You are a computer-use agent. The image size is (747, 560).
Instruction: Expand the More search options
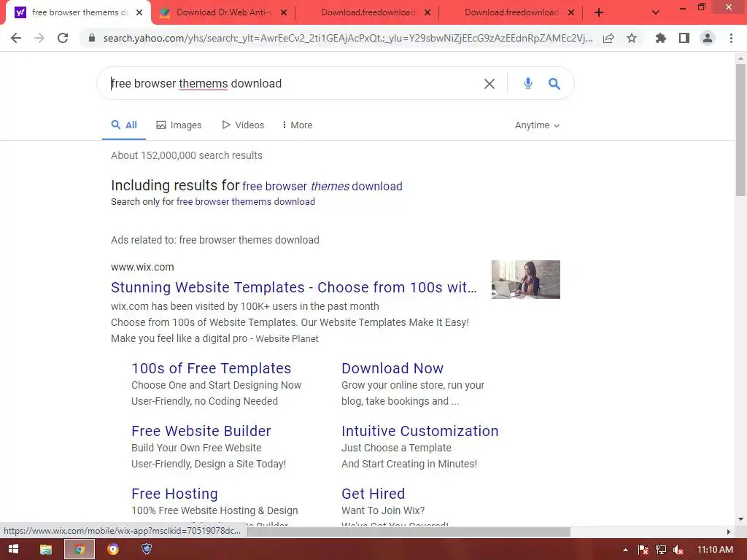(x=298, y=125)
